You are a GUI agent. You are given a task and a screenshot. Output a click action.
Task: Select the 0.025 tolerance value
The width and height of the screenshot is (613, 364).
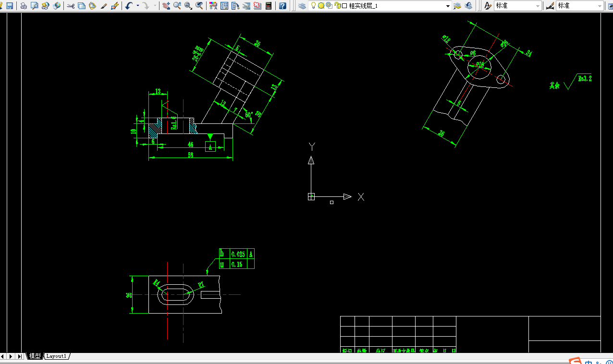(238, 254)
